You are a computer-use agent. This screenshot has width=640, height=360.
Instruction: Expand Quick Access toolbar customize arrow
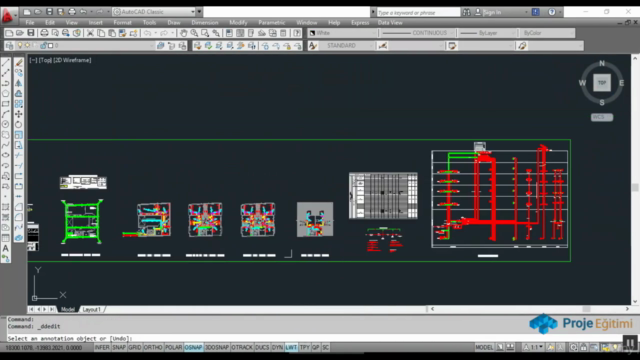[x=199, y=12]
